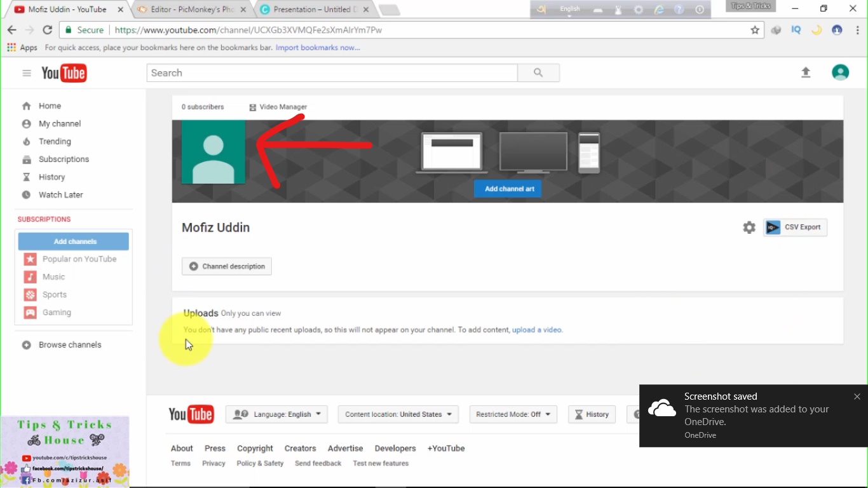This screenshot has width=868, height=488.
Task: Click the Add channel art button
Action: [x=508, y=189]
